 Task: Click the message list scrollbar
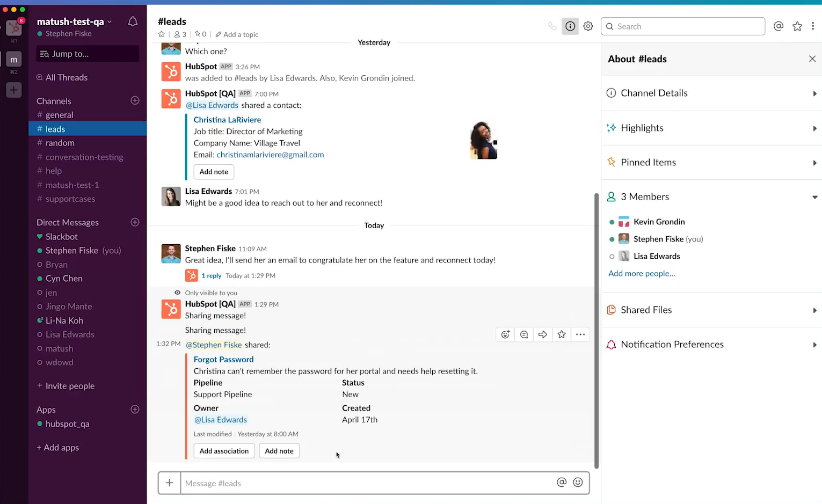click(x=596, y=331)
